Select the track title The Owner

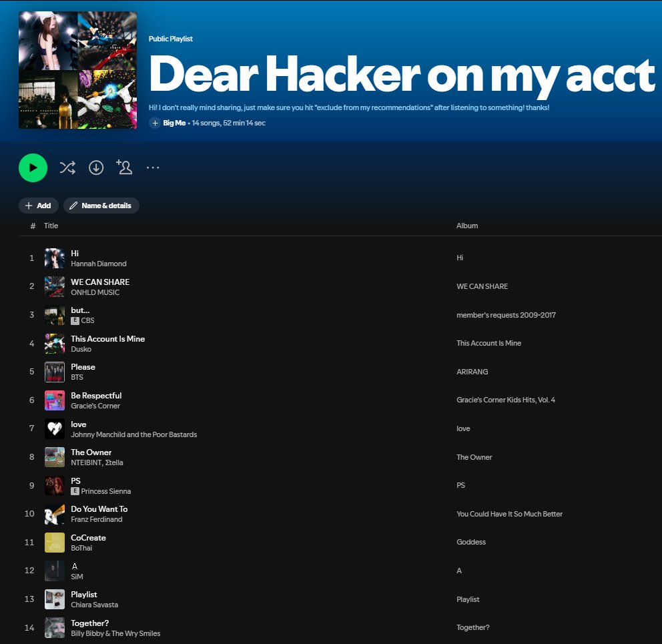(91, 452)
